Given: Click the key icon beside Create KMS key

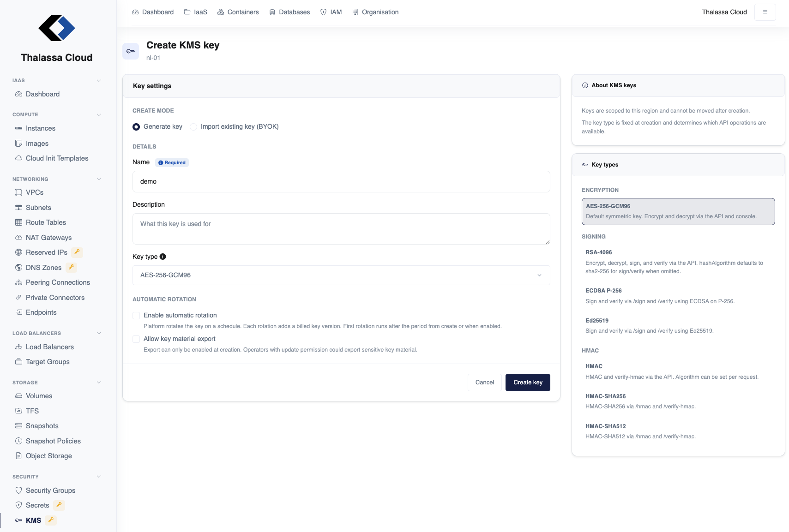Looking at the screenshot, I should coord(131,51).
